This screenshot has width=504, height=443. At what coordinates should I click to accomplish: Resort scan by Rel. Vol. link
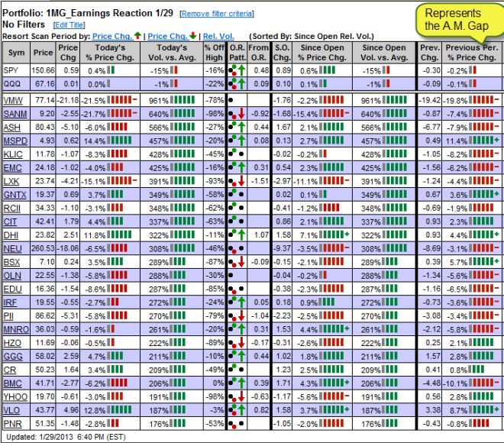pyautogui.click(x=219, y=35)
